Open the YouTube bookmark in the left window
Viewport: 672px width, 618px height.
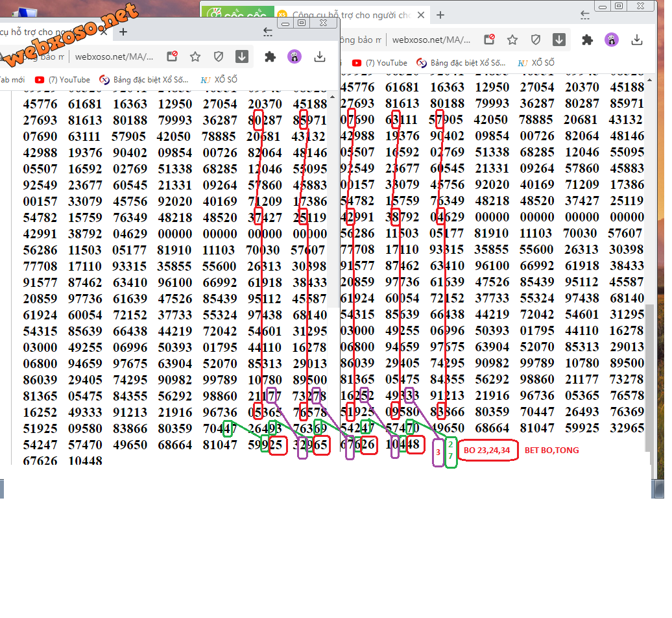click(62, 80)
